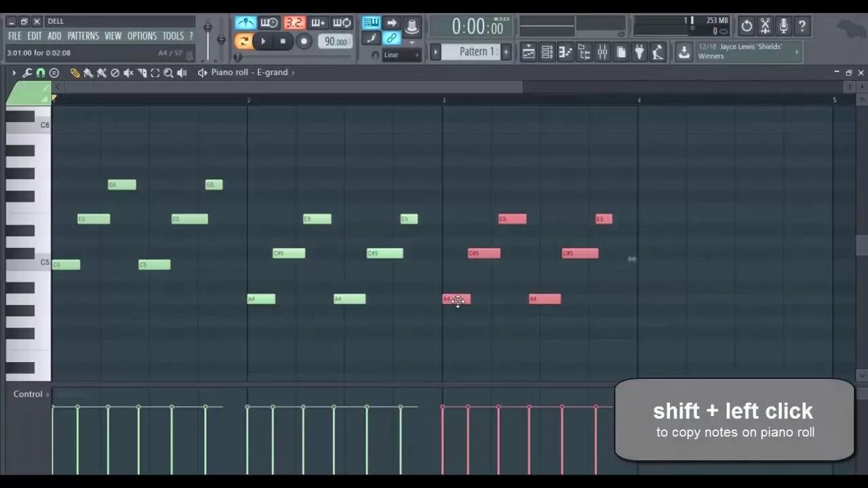The height and width of the screenshot is (488, 868).
Task: Stop playback with the stop button
Action: pos(283,41)
